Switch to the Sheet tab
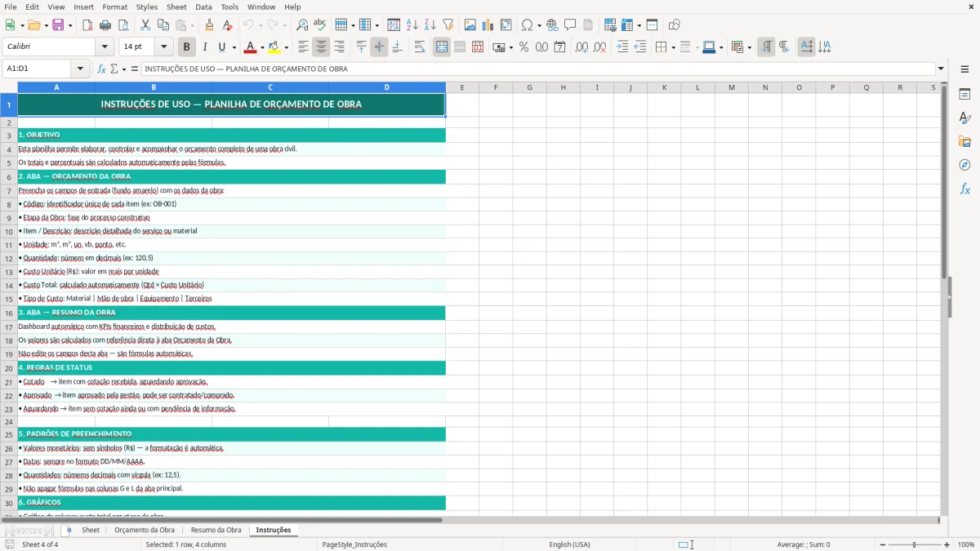 [91, 530]
